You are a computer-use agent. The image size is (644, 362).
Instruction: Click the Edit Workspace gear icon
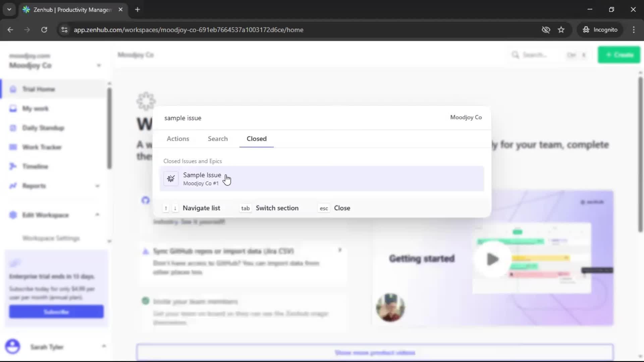click(x=13, y=215)
